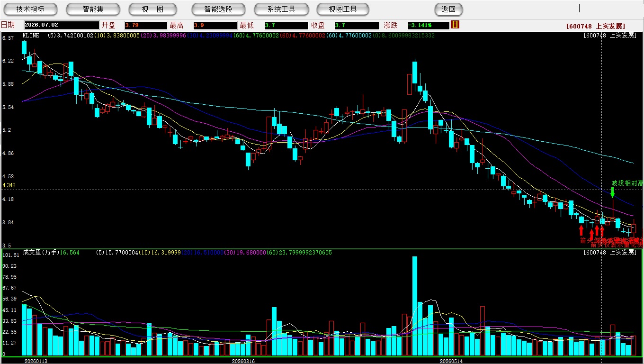Click the 4.86 price axis label
644x364 pixels.
(x=8, y=154)
